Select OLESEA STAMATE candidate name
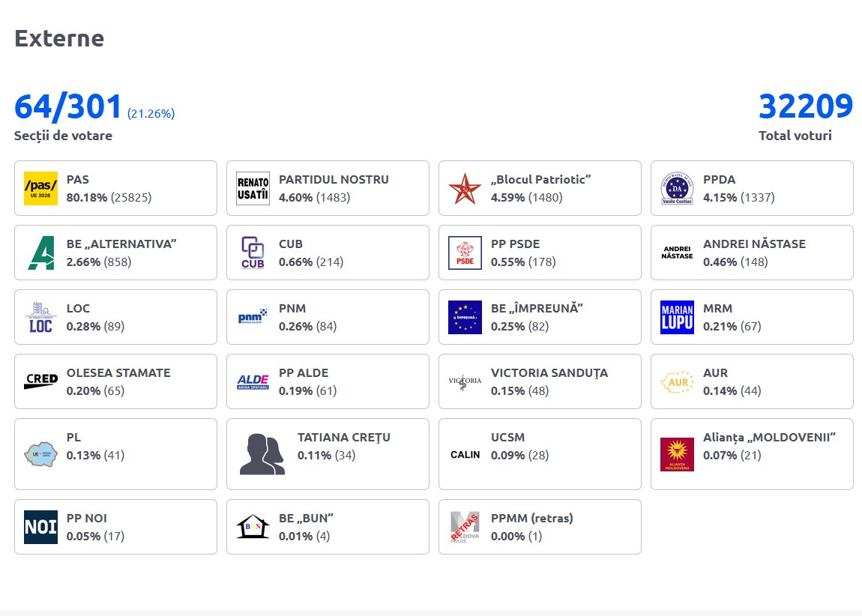The image size is (862, 616). pyautogui.click(x=118, y=372)
